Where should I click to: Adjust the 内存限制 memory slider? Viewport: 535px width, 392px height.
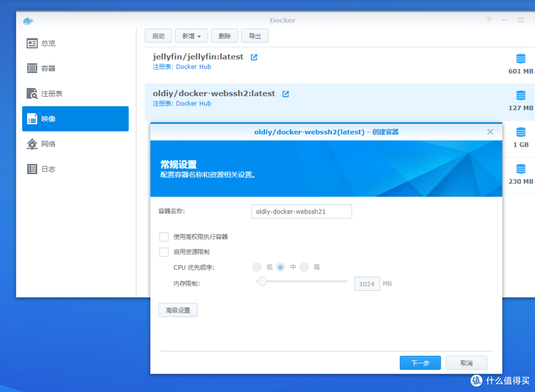(263, 281)
